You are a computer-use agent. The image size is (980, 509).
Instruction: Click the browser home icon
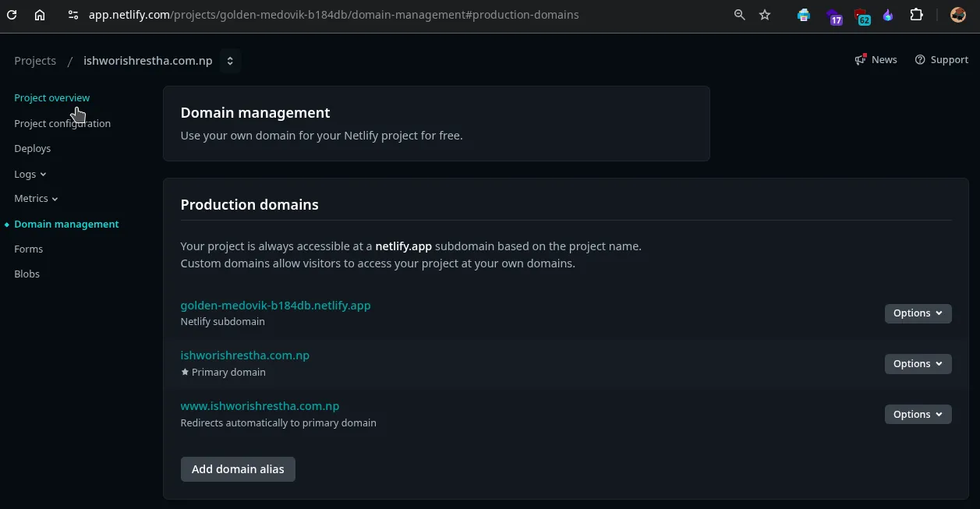[40, 15]
